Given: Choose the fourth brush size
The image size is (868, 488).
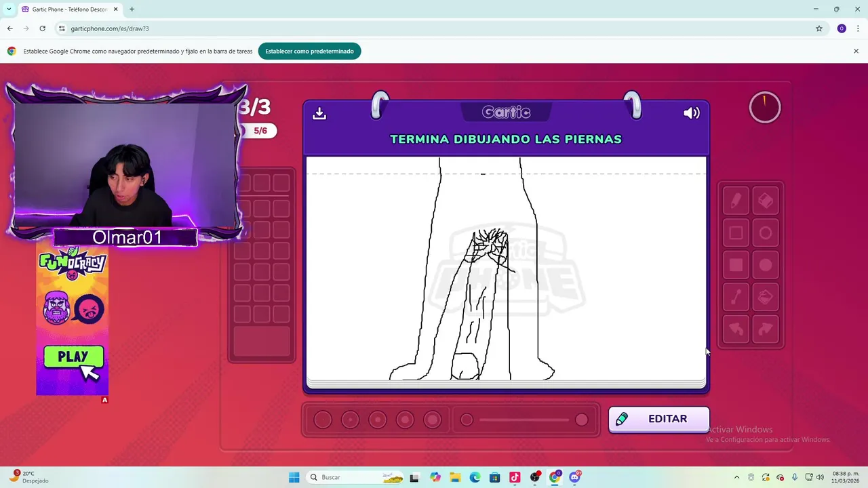Looking at the screenshot, I should (405, 420).
